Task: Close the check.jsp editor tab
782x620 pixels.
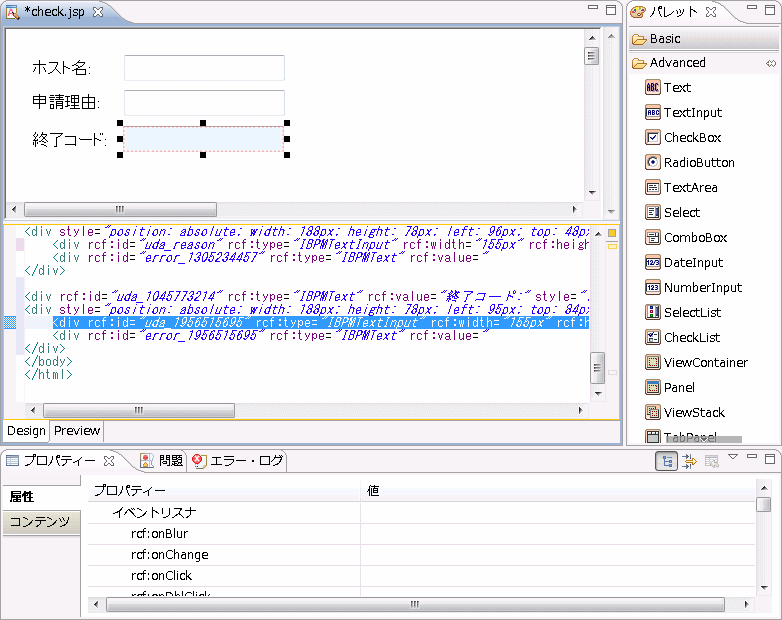Action: point(98,12)
